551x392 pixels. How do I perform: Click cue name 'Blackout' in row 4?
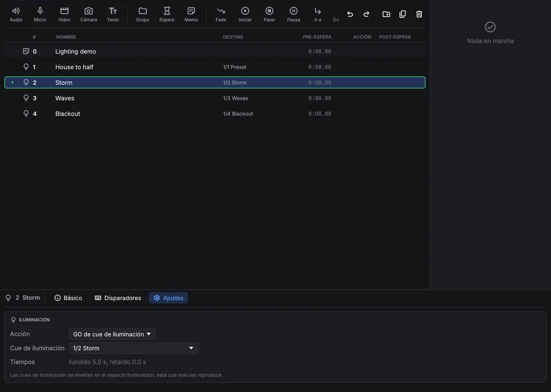click(x=68, y=114)
